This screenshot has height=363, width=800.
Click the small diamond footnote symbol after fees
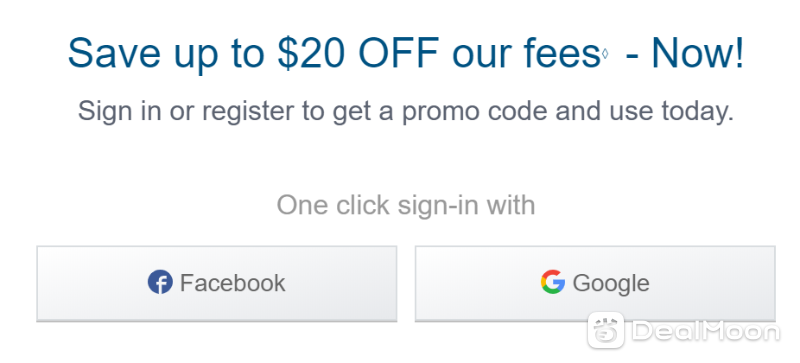click(x=605, y=54)
